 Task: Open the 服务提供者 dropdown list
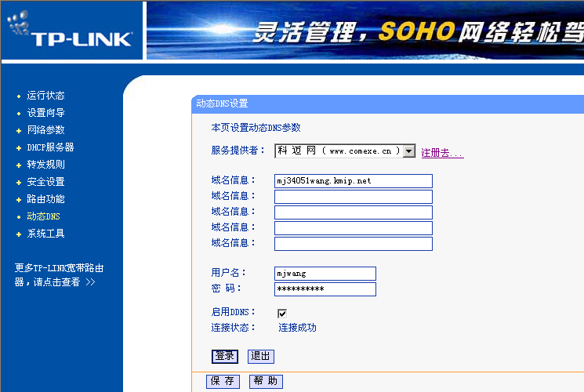(x=408, y=151)
